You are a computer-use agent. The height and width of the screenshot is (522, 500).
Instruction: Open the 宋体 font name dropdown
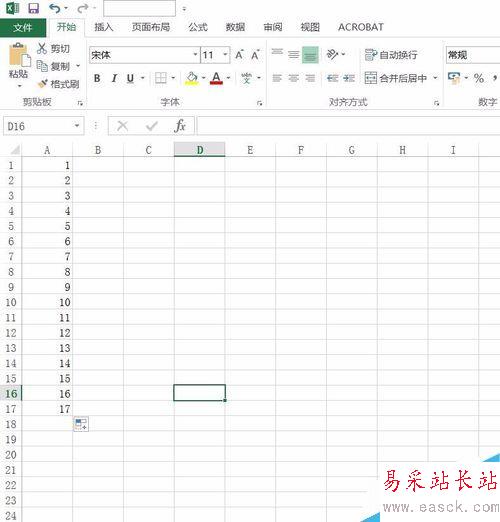(195, 54)
